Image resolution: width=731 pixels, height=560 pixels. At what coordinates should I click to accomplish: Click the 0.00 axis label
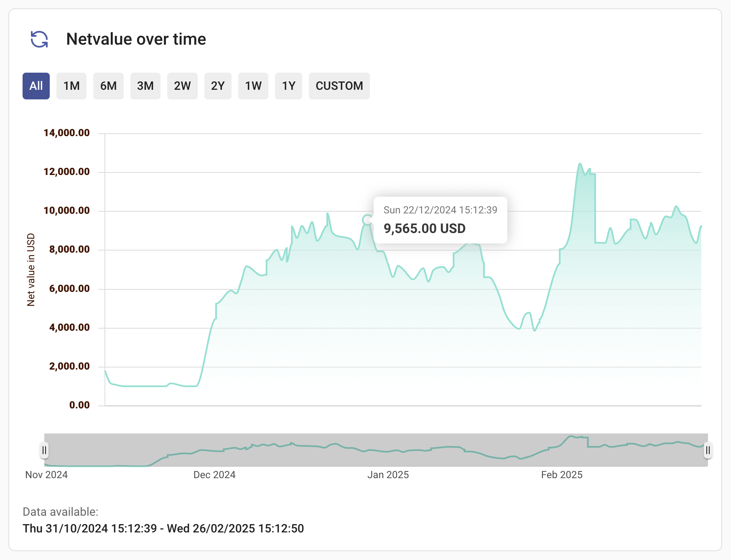[79, 405]
